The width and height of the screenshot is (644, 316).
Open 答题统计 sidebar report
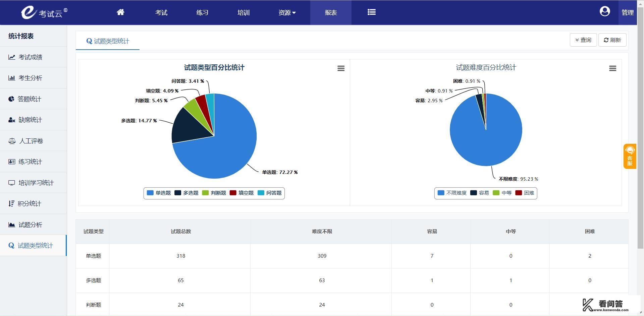pyautogui.click(x=33, y=99)
